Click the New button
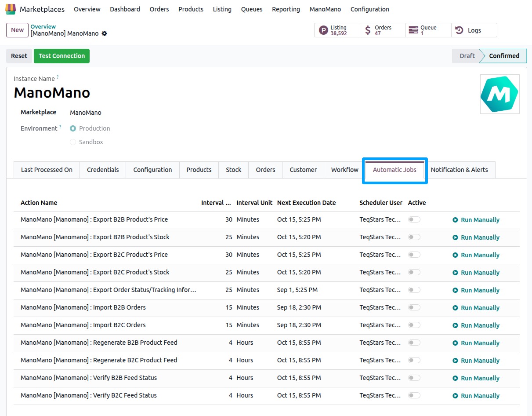532x416 pixels. (18, 30)
